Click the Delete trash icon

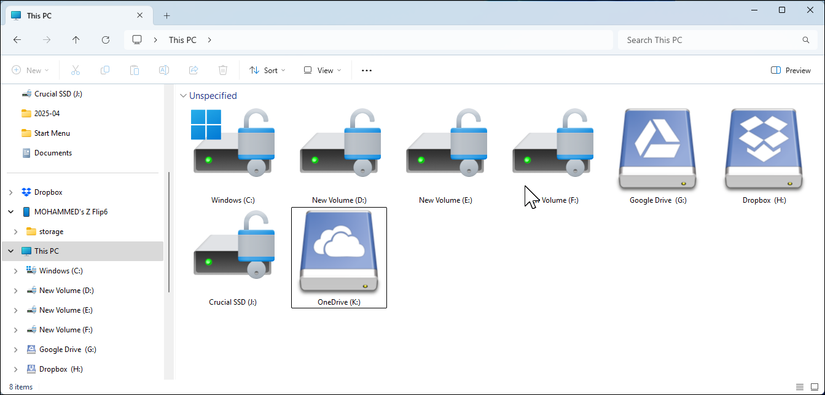pyautogui.click(x=223, y=70)
